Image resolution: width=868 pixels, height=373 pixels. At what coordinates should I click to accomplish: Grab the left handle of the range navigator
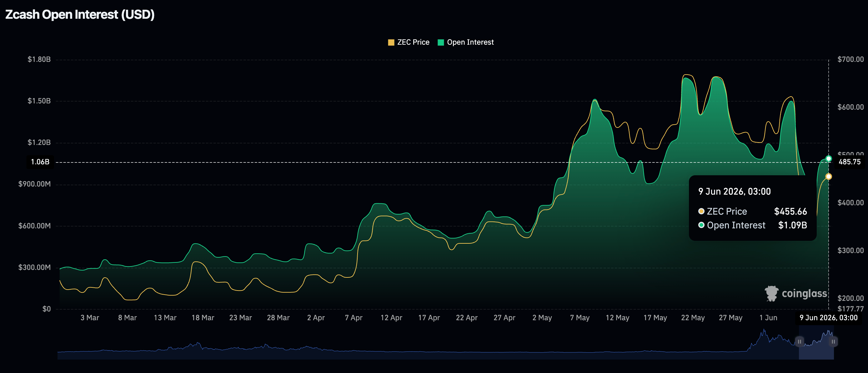799,341
